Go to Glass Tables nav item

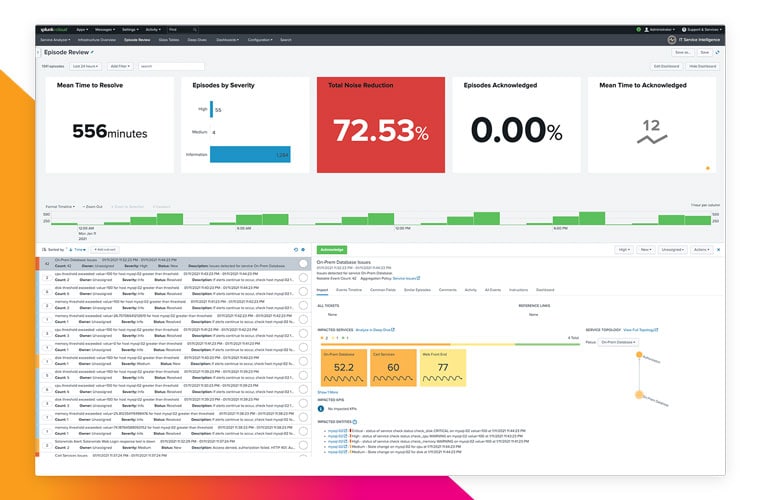(169, 40)
